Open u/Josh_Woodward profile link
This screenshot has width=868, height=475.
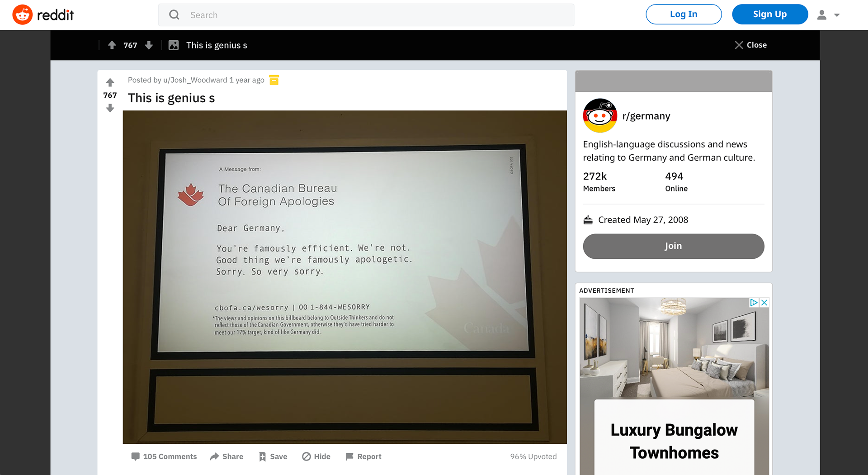pos(195,80)
